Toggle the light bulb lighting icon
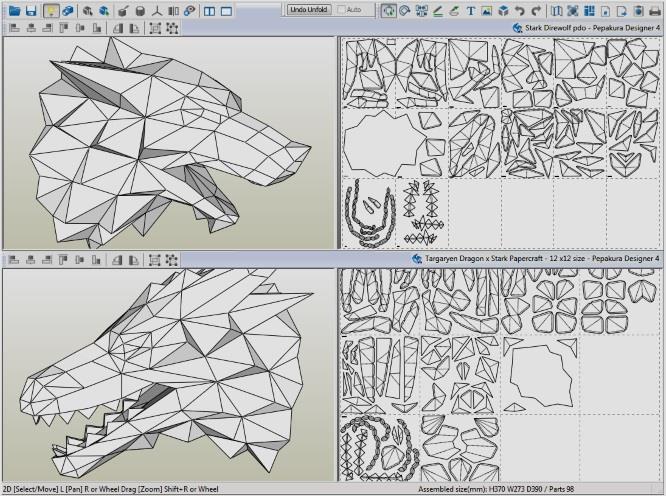666x496 pixels. pyautogui.click(x=51, y=11)
